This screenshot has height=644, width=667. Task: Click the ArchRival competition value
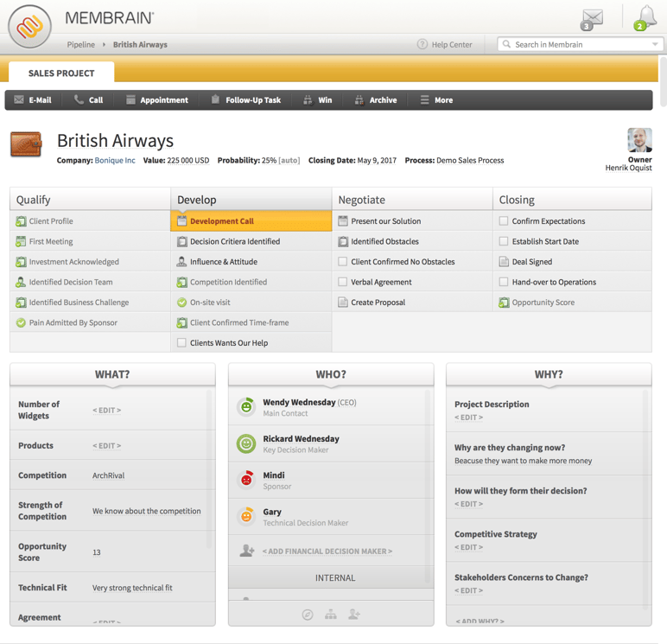(109, 475)
